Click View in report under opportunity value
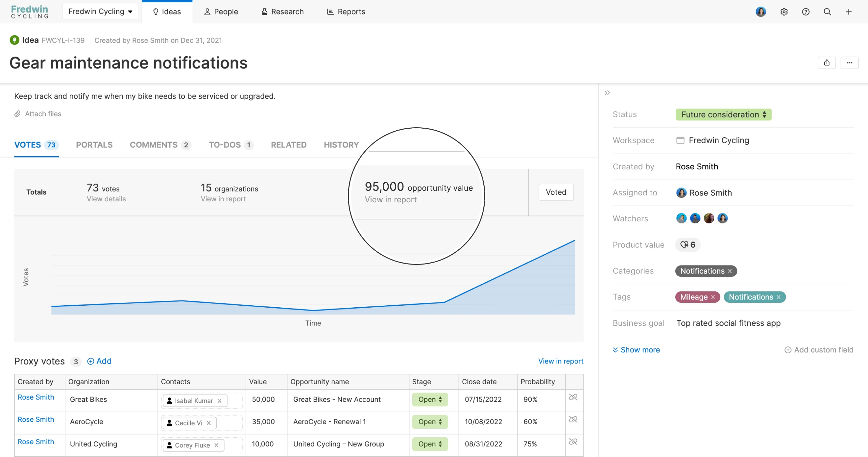 [x=391, y=200]
